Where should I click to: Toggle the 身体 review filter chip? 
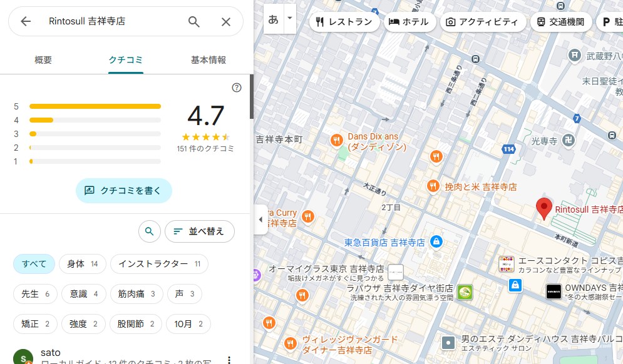(x=82, y=264)
